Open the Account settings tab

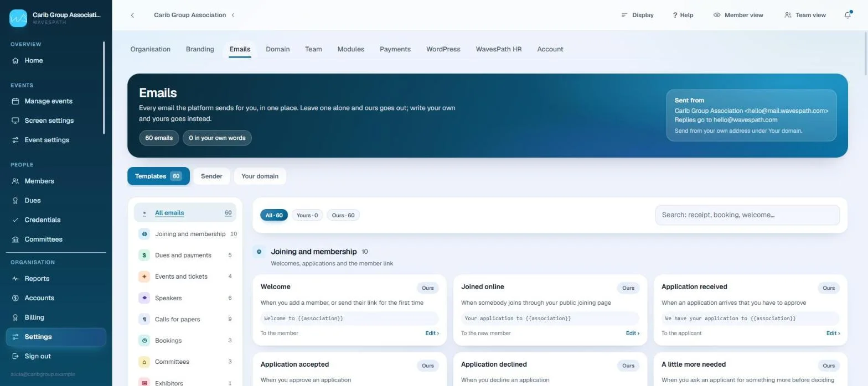(550, 49)
